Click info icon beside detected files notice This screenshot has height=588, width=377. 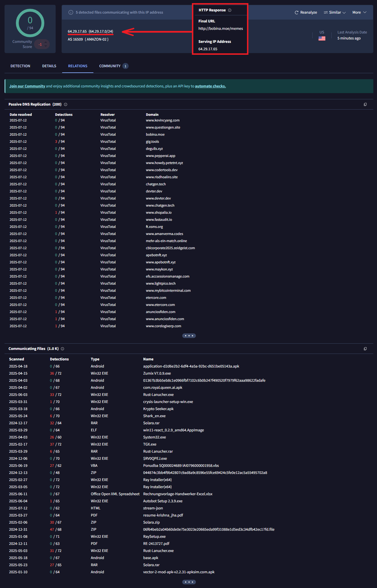[71, 12]
